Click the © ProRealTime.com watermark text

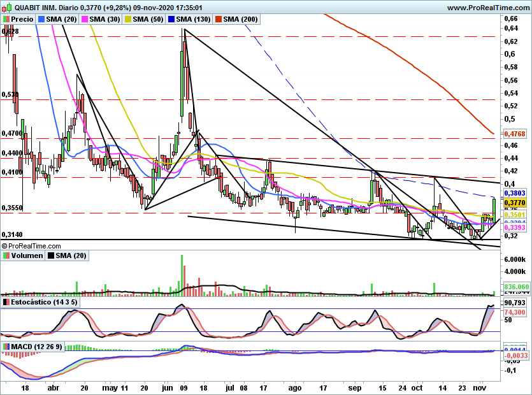click(x=31, y=246)
